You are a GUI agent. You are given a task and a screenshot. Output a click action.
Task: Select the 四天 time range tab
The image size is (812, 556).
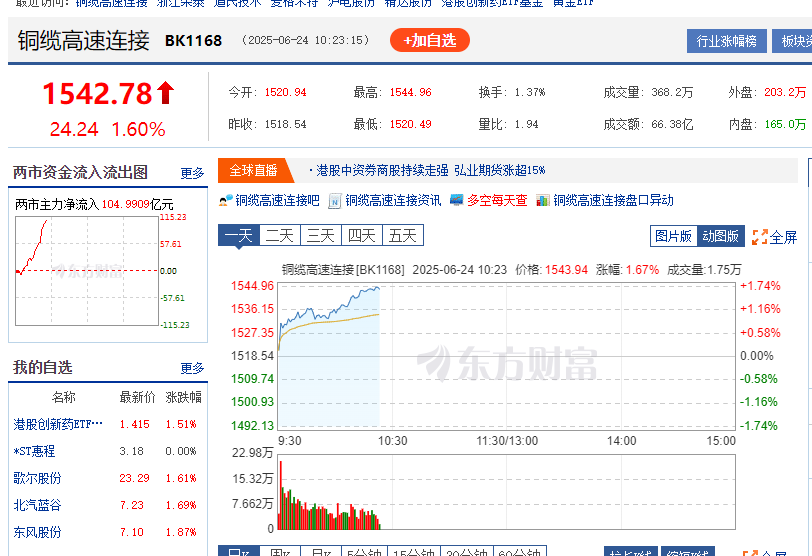[x=361, y=236]
